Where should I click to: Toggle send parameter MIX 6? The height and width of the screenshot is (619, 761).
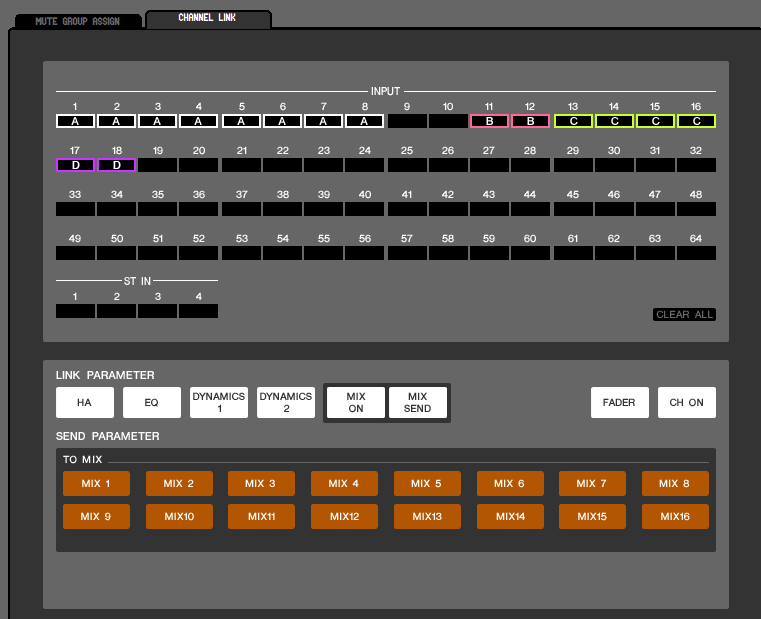(x=510, y=484)
